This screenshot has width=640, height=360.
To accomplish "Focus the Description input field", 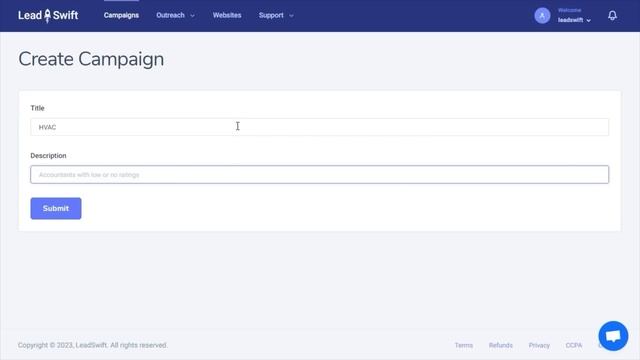I will coord(320,175).
